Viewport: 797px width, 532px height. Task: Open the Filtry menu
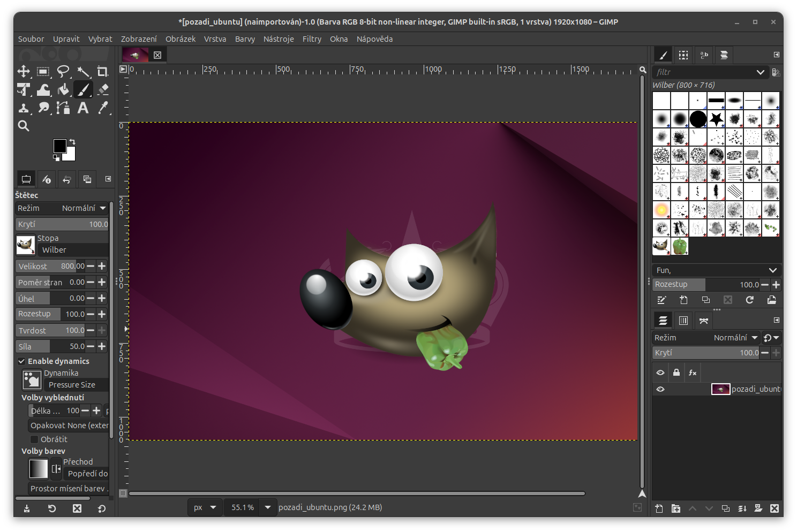pos(312,39)
